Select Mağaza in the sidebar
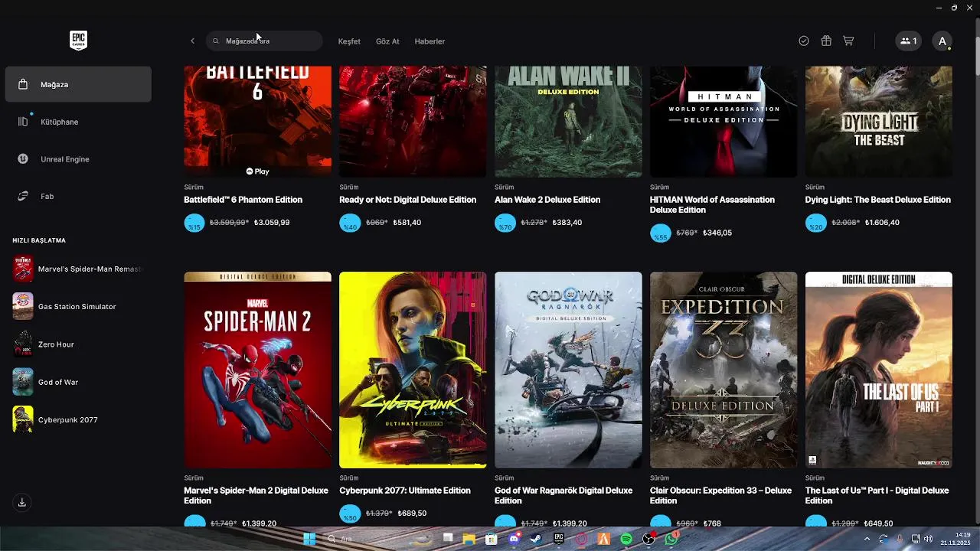The width and height of the screenshot is (980, 551). [78, 84]
